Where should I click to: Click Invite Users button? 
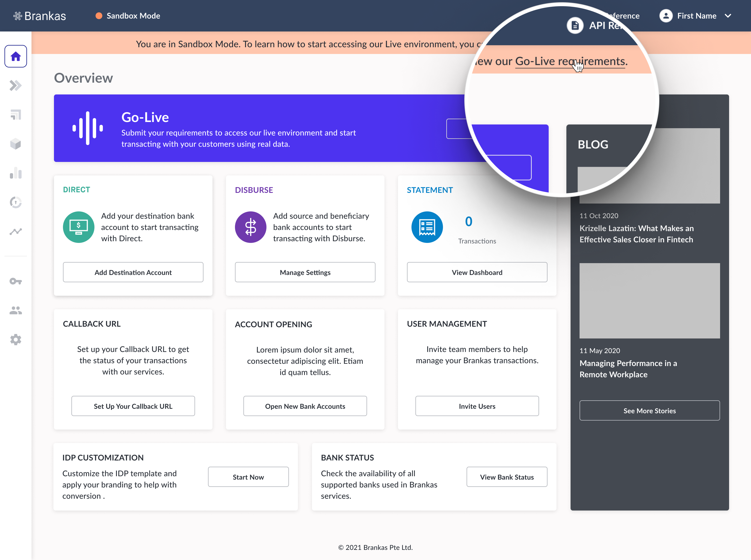[477, 406]
